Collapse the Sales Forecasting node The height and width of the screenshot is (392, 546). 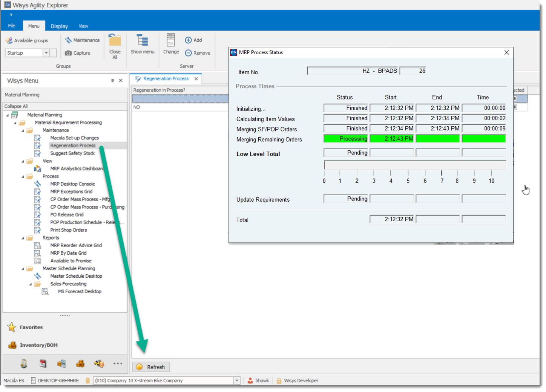[x=30, y=284]
